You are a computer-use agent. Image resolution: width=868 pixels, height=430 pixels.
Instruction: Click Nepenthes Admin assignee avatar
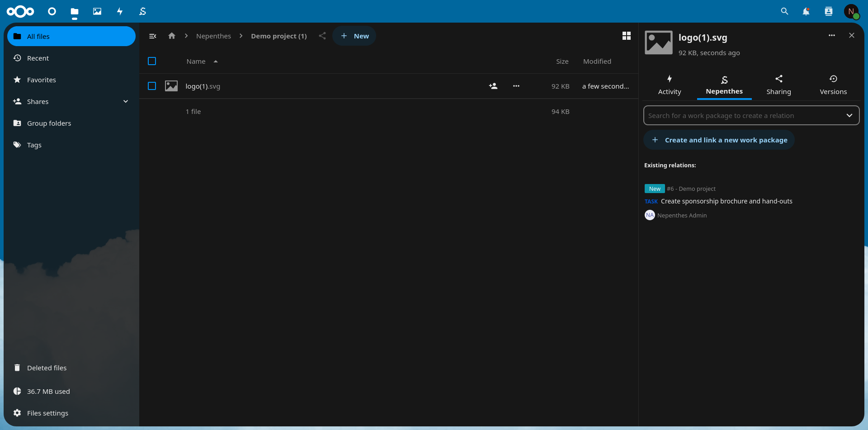coord(650,215)
